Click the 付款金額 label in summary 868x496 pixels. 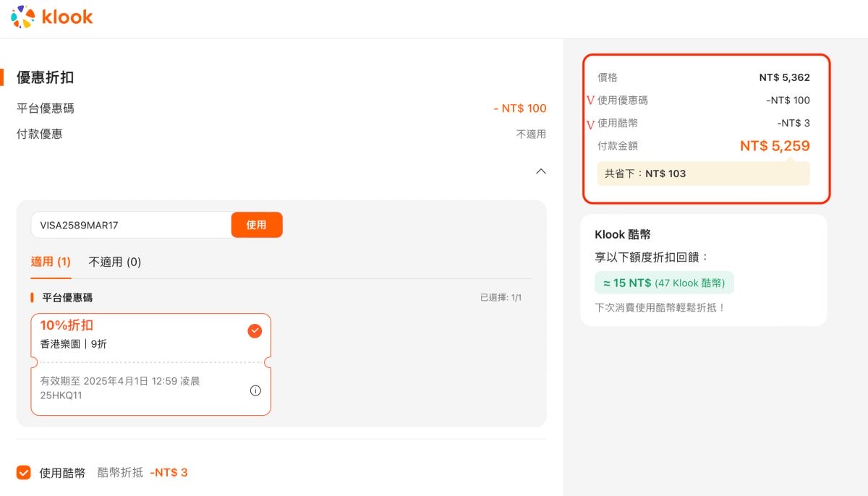pyautogui.click(x=618, y=146)
